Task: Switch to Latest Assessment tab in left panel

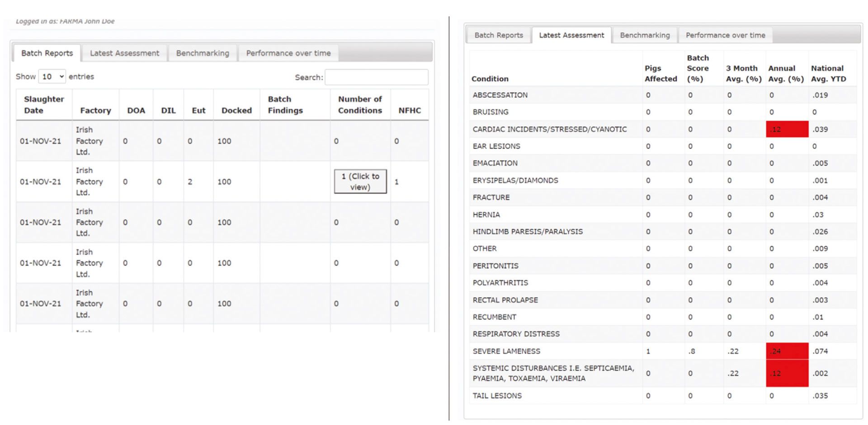Action: pos(124,53)
